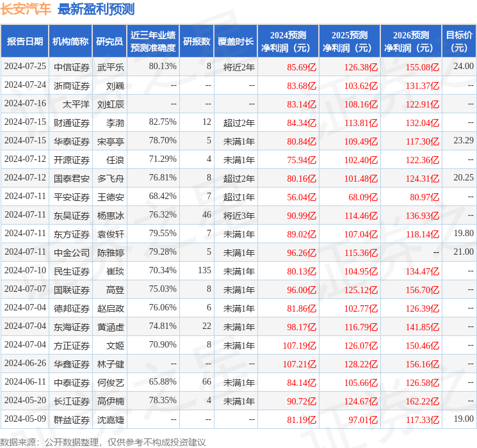The height and width of the screenshot is (448, 477).
Task: Click 2024 profit value 56.04亿
Action: (x=302, y=197)
